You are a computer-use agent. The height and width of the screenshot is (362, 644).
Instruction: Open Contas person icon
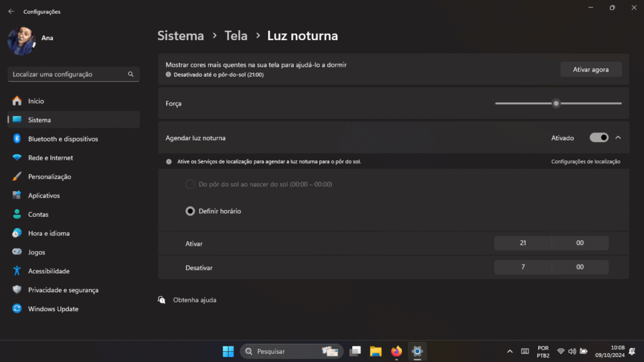17,214
